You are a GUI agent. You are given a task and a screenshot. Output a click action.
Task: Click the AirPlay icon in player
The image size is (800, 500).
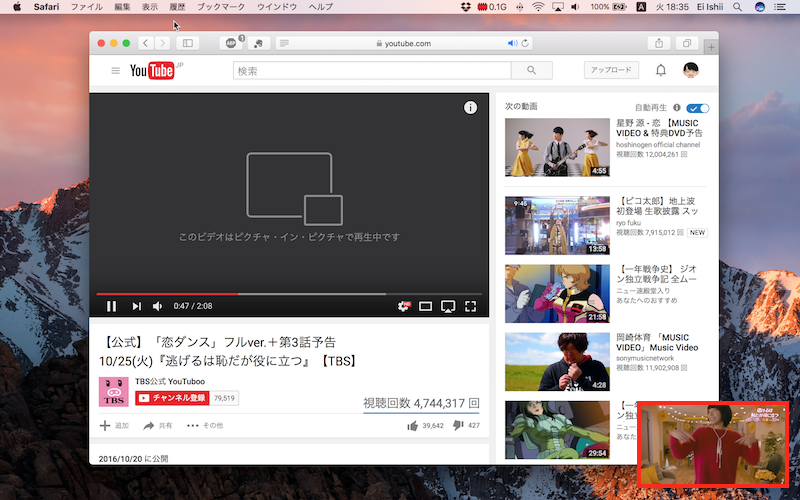click(448, 306)
